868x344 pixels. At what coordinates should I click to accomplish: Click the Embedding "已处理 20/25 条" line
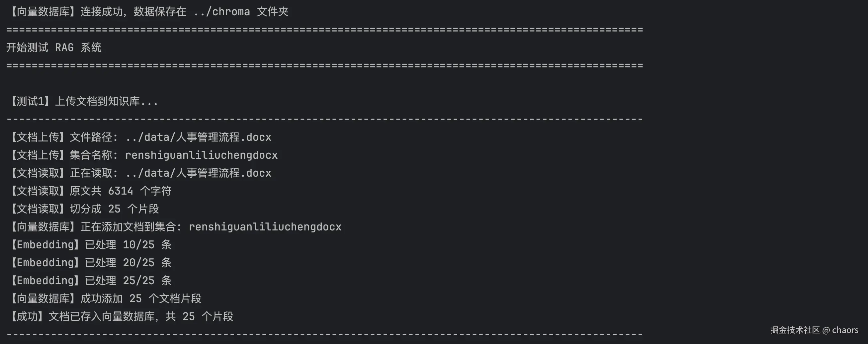point(128,263)
